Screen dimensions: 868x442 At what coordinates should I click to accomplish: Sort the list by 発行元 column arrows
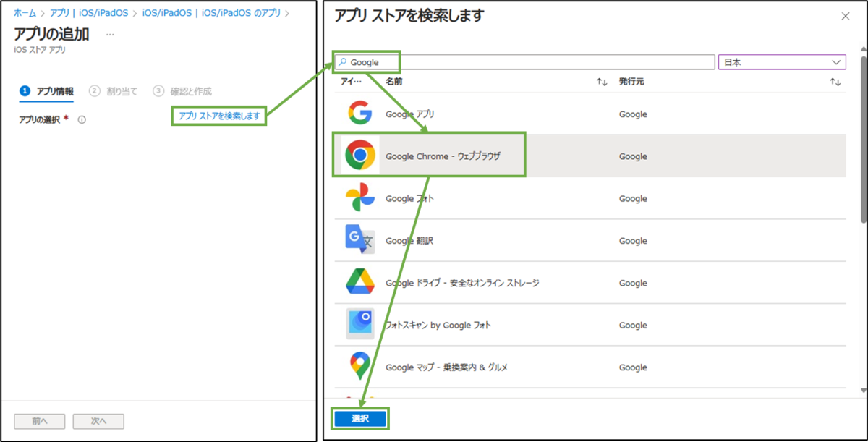(x=835, y=82)
